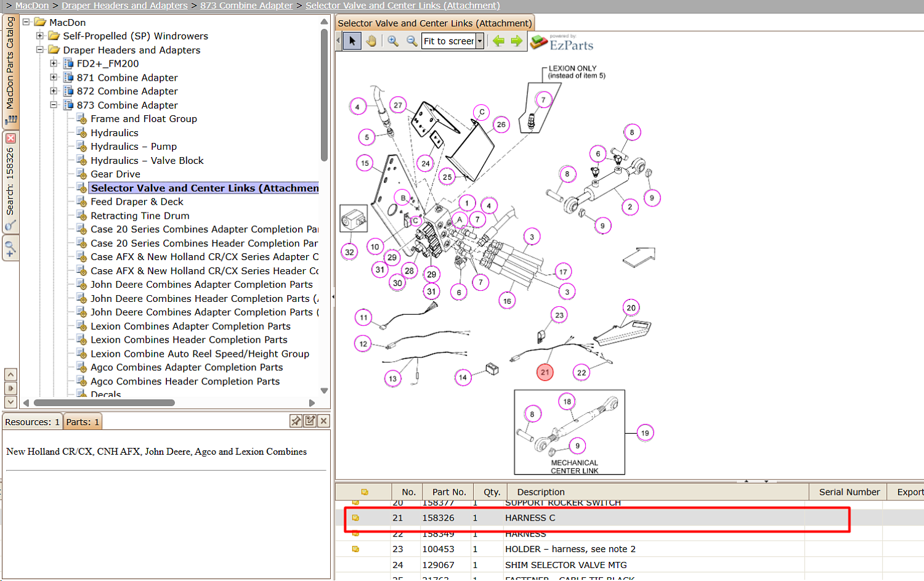Open MacDon breadcrumb link

point(32,6)
